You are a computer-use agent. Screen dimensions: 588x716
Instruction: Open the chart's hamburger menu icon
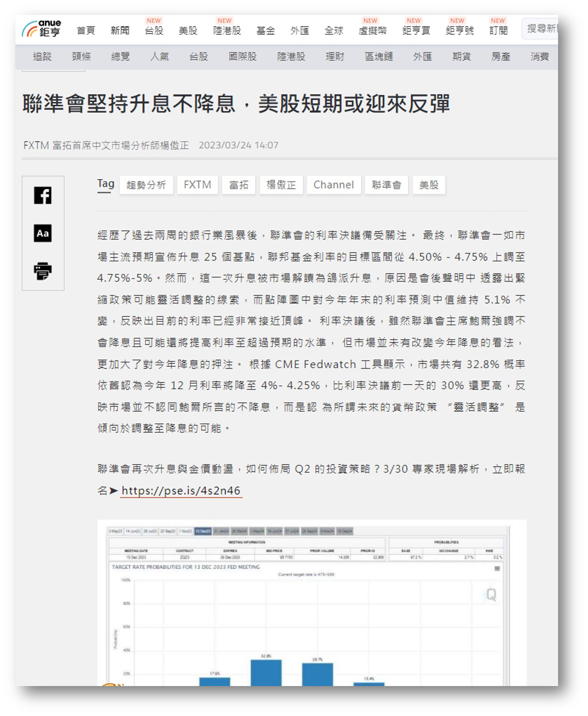tap(497, 569)
